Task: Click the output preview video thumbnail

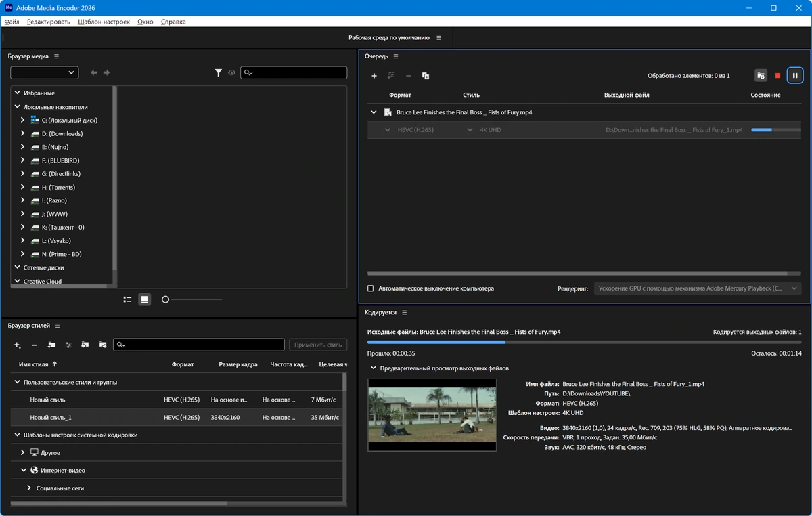Action: [x=432, y=415]
